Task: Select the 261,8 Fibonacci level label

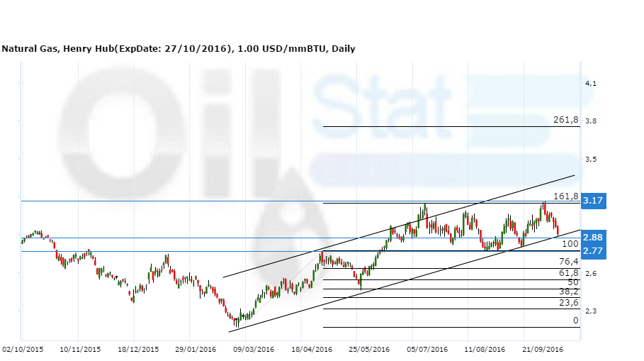Action: click(566, 121)
